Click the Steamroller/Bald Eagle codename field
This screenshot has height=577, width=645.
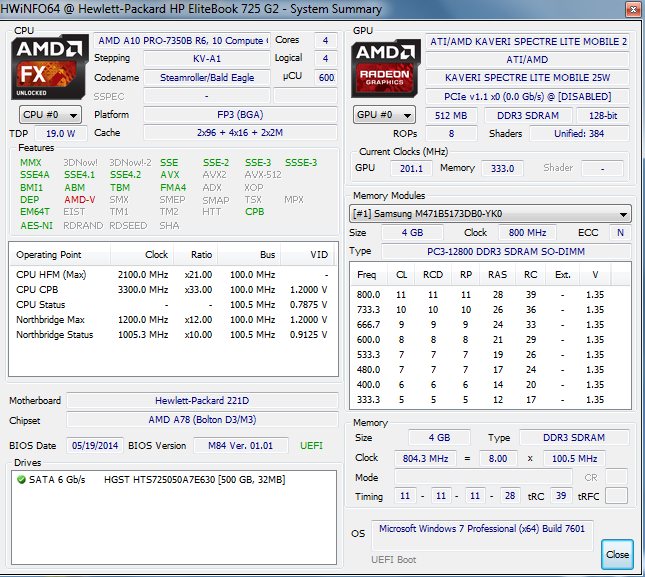[207, 78]
